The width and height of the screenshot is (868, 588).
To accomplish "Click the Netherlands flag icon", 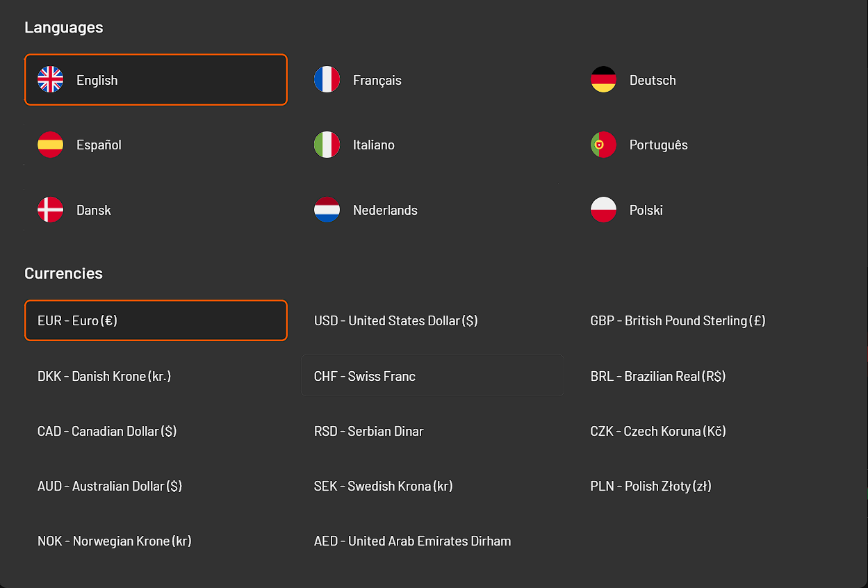I will (x=327, y=210).
